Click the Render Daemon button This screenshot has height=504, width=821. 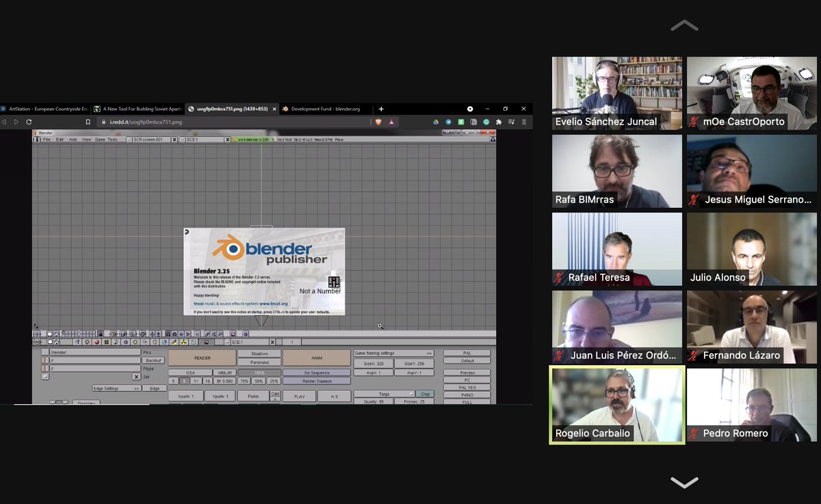[x=316, y=381]
